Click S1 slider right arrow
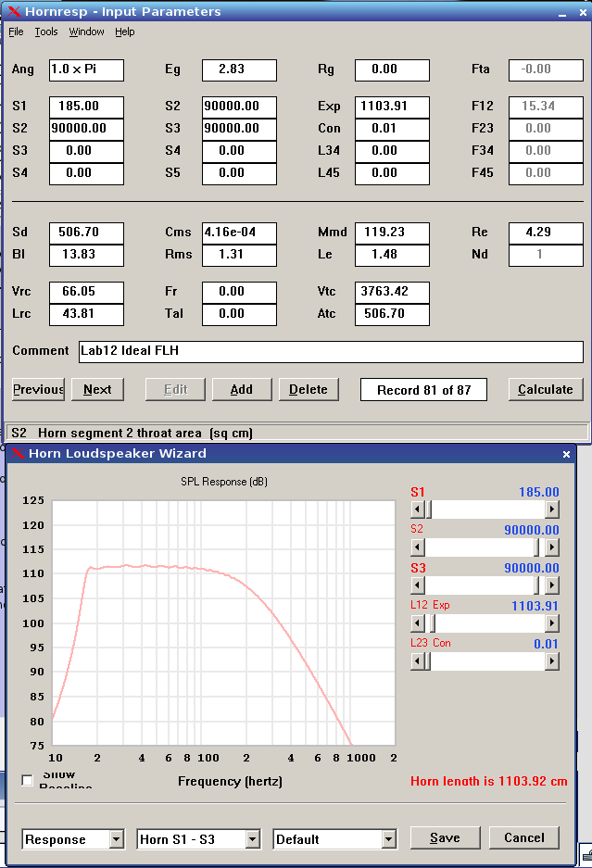The height and width of the screenshot is (868, 592). pos(551,509)
